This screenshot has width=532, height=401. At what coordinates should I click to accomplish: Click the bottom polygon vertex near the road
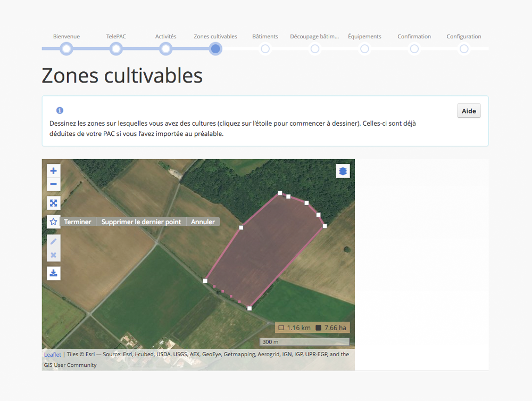coord(250,308)
